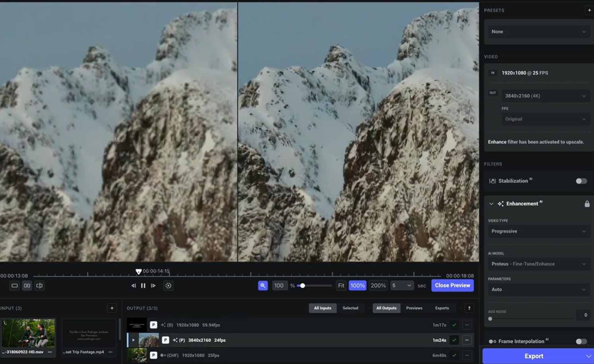The width and height of the screenshot is (594, 364).
Task: Enable the Stabilization filter
Action: (x=581, y=181)
